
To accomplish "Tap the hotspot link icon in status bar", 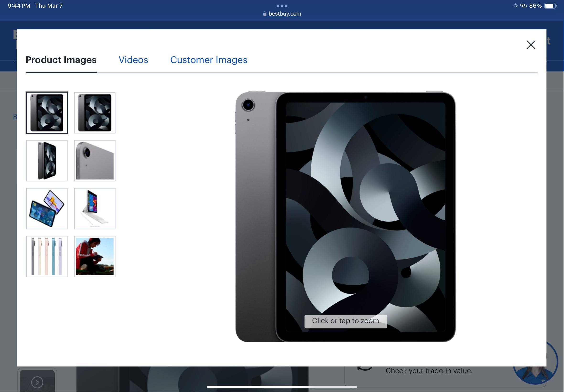I will pyautogui.click(x=523, y=6).
